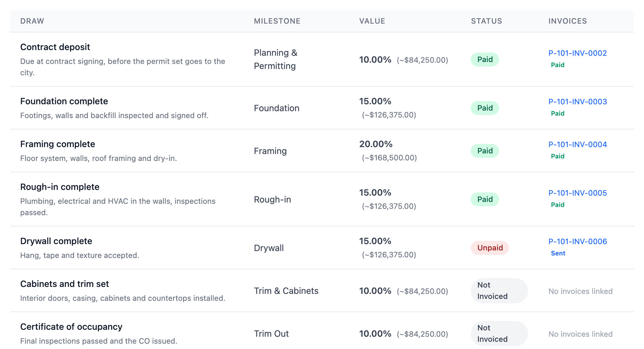Click the Trim & Cabinets milestone cell
Screen dimensions: 644x349
click(x=286, y=291)
